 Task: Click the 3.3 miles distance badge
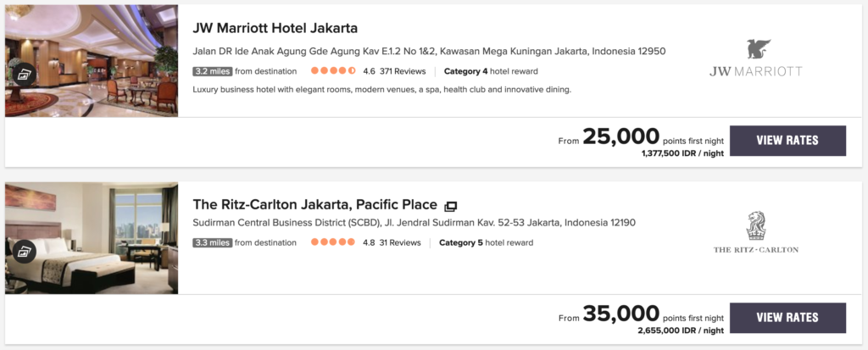coord(213,242)
